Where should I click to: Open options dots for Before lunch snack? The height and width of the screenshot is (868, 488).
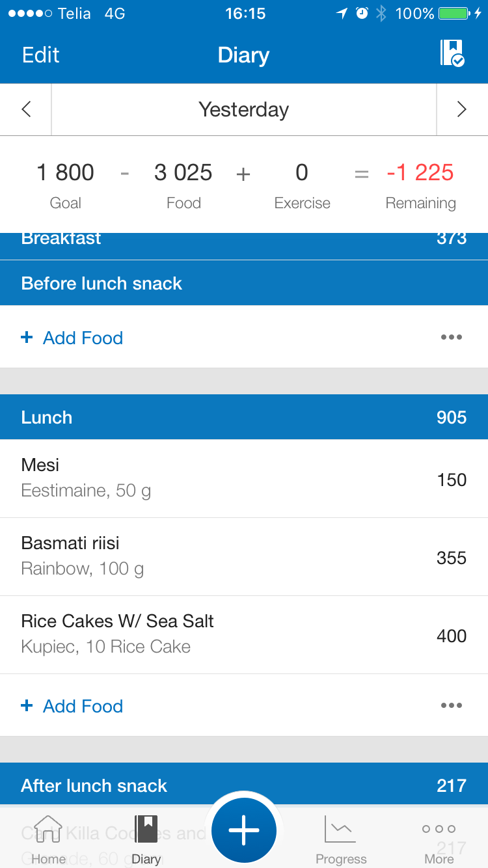tap(451, 337)
